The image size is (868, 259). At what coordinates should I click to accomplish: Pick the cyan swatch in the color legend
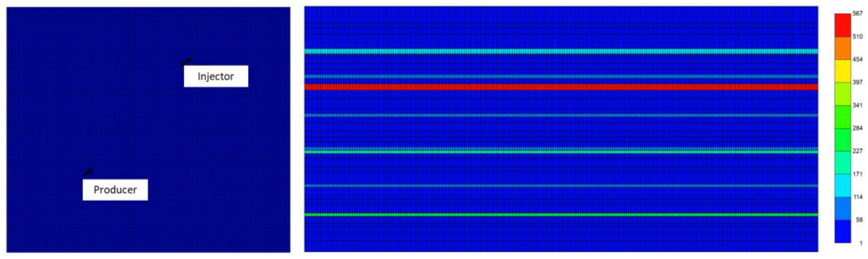pyautogui.click(x=842, y=185)
